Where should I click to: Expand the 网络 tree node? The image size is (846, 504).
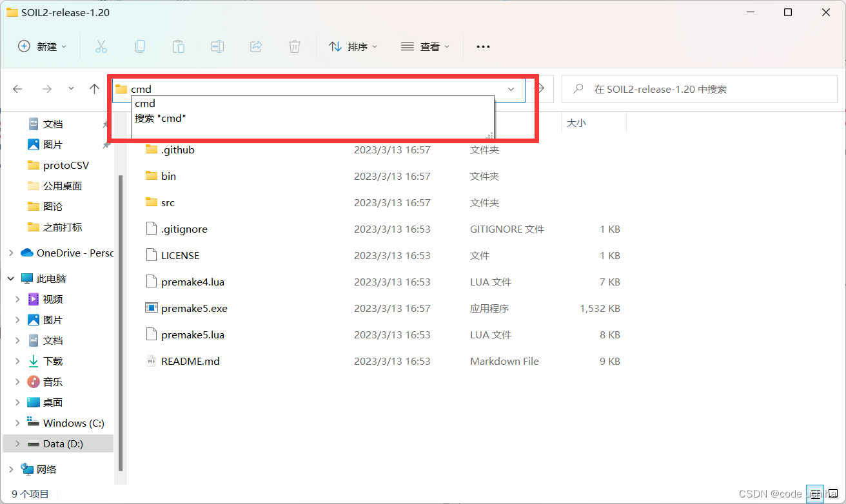pyautogui.click(x=11, y=469)
